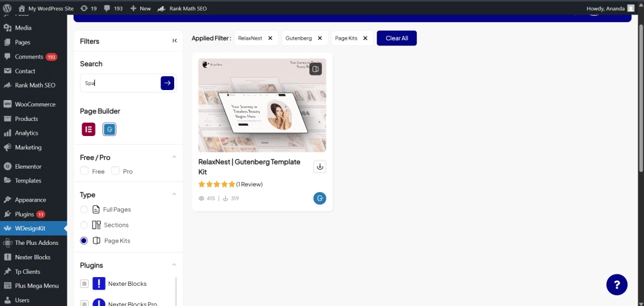Open the help question mark button
644x306 pixels.
617,285
